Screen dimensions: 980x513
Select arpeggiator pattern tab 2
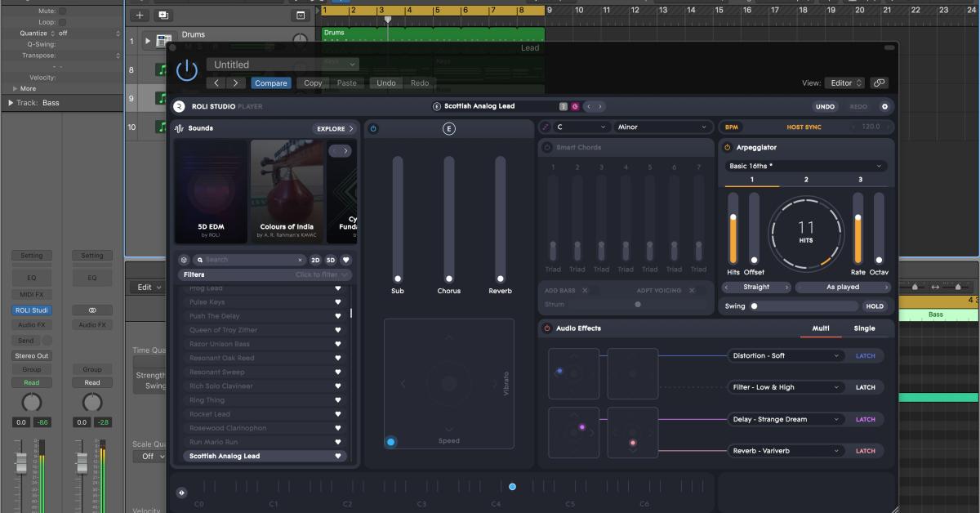click(x=806, y=179)
